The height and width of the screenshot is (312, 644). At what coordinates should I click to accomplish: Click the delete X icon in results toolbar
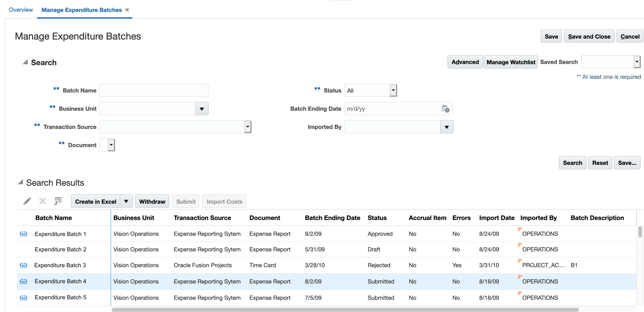pos(43,201)
